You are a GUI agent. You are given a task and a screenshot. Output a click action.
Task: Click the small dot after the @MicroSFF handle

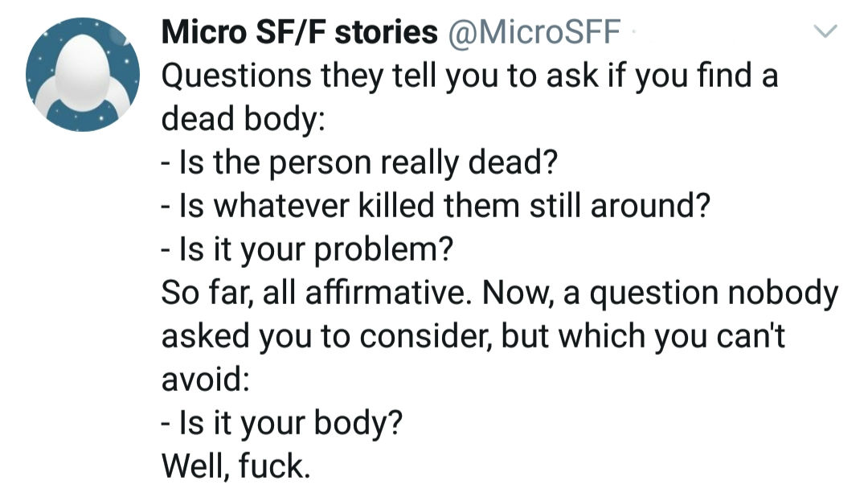633,33
